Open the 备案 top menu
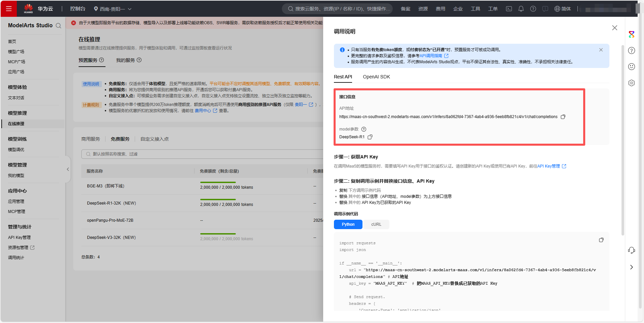 click(405, 9)
